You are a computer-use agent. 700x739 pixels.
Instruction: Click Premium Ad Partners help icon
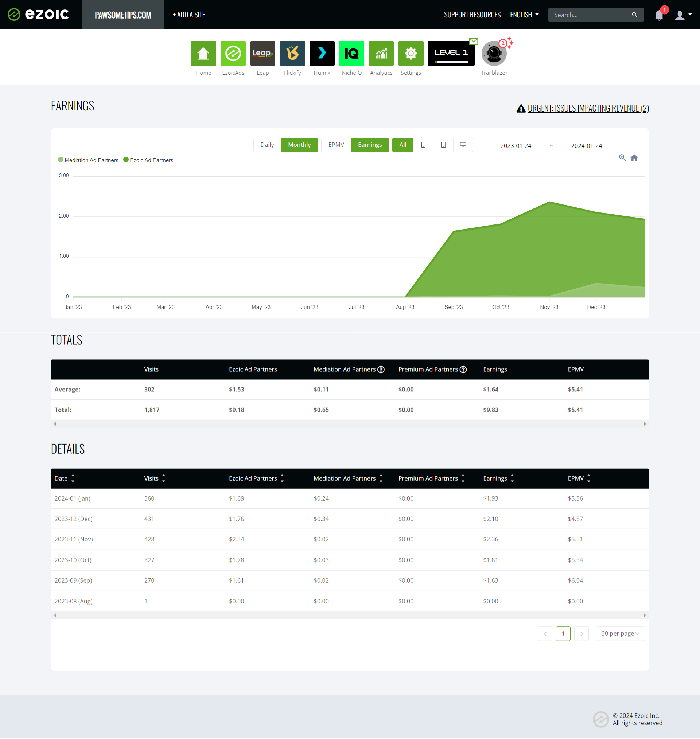pyautogui.click(x=463, y=369)
